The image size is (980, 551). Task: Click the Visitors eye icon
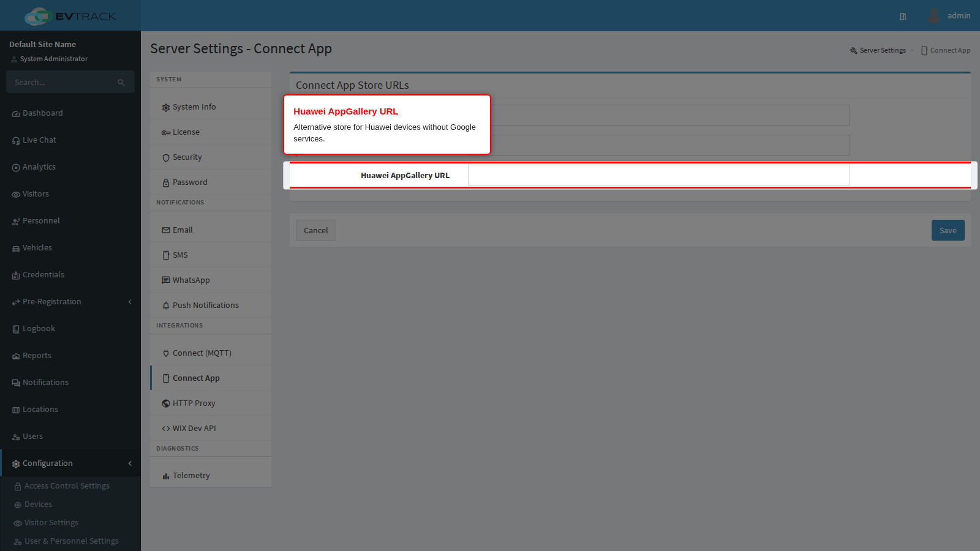(x=16, y=195)
